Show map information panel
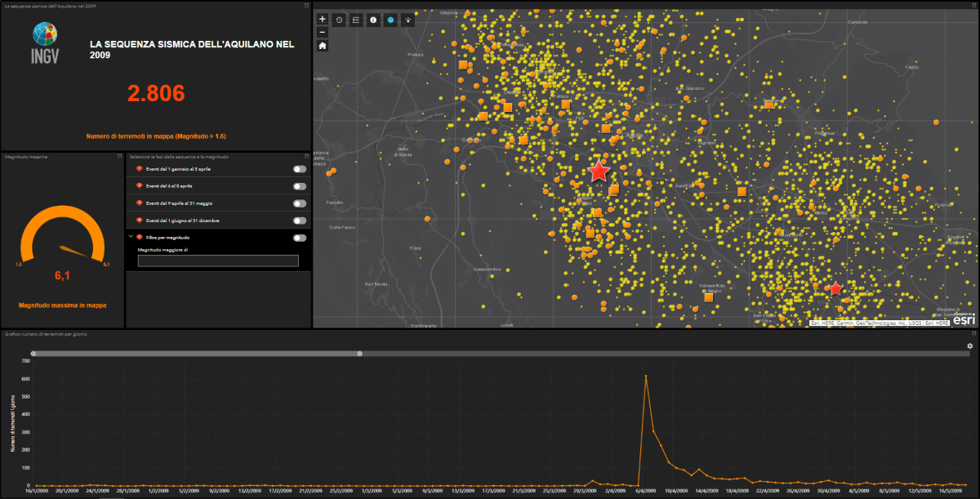The width and height of the screenshot is (980, 499). click(x=373, y=20)
